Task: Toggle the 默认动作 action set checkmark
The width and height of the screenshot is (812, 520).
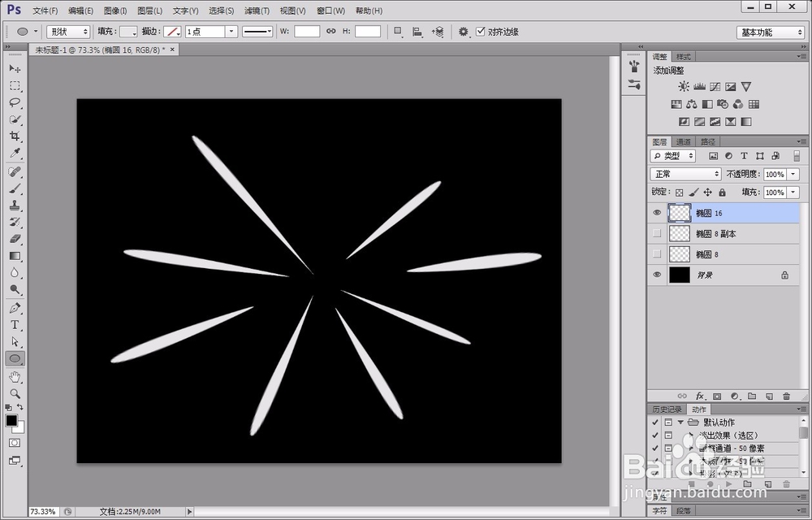Action: (655, 422)
